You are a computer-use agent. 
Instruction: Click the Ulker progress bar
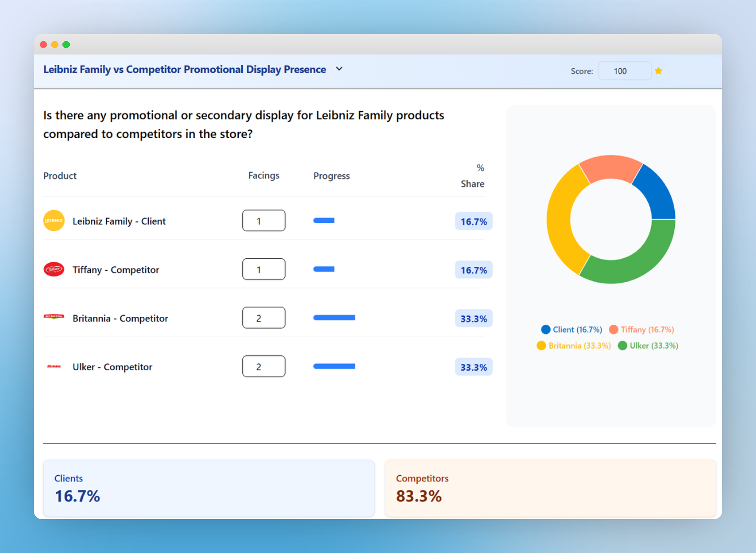click(334, 366)
